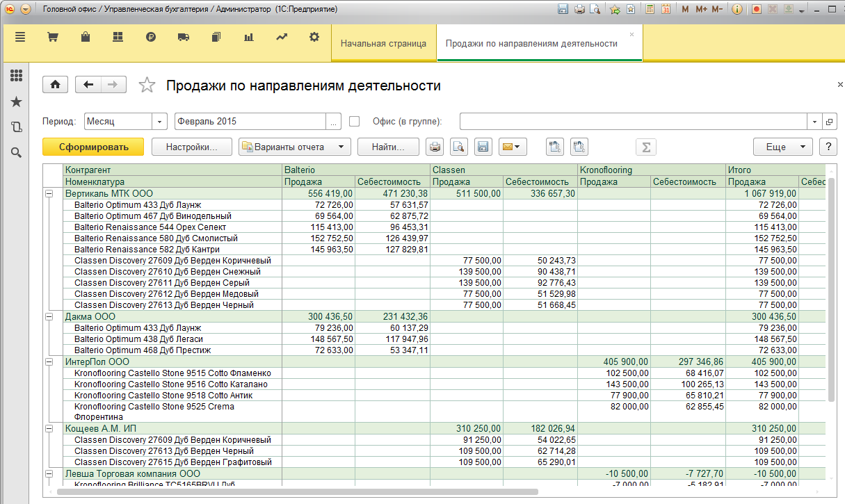
Task: Collapse the Левша Торговая компания ООО group
Action: click(49, 473)
